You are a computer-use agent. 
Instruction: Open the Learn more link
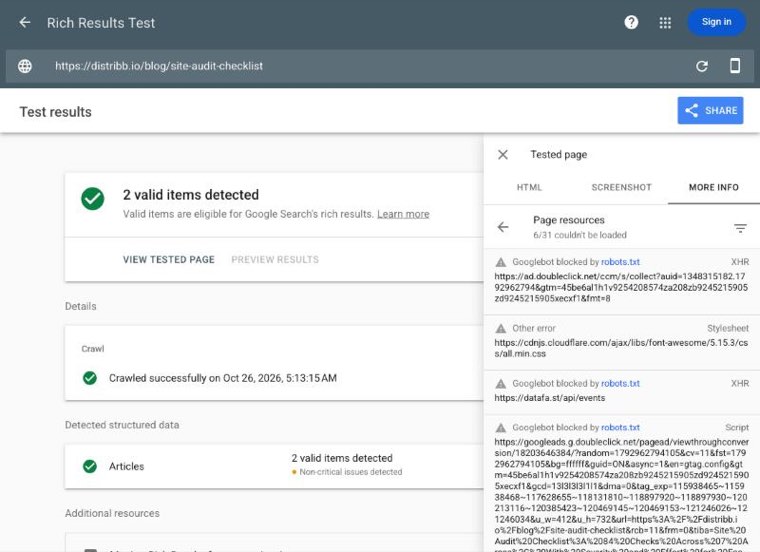pos(403,214)
